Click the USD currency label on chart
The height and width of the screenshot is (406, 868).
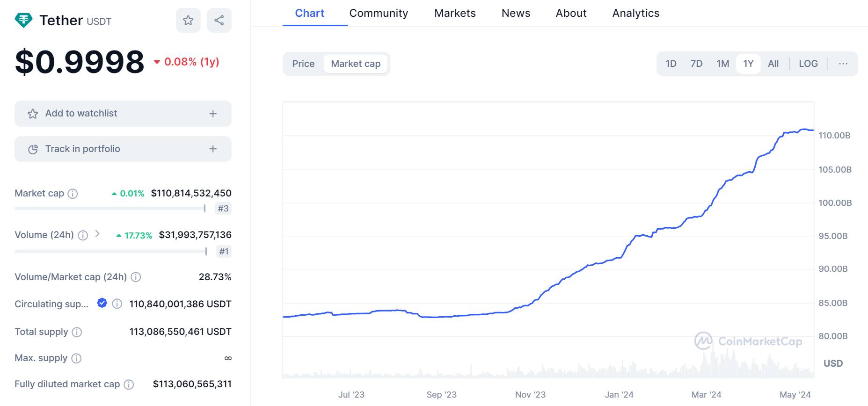pos(833,363)
